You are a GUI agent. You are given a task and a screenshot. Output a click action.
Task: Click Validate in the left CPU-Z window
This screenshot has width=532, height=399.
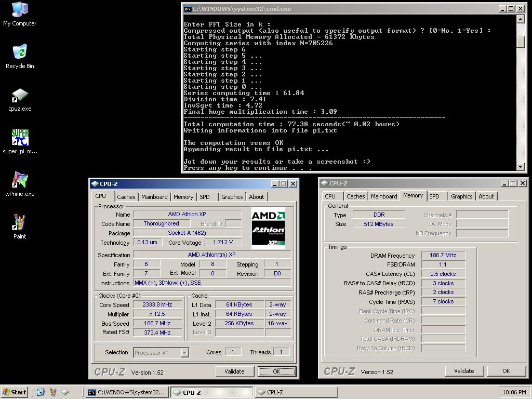point(234,371)
